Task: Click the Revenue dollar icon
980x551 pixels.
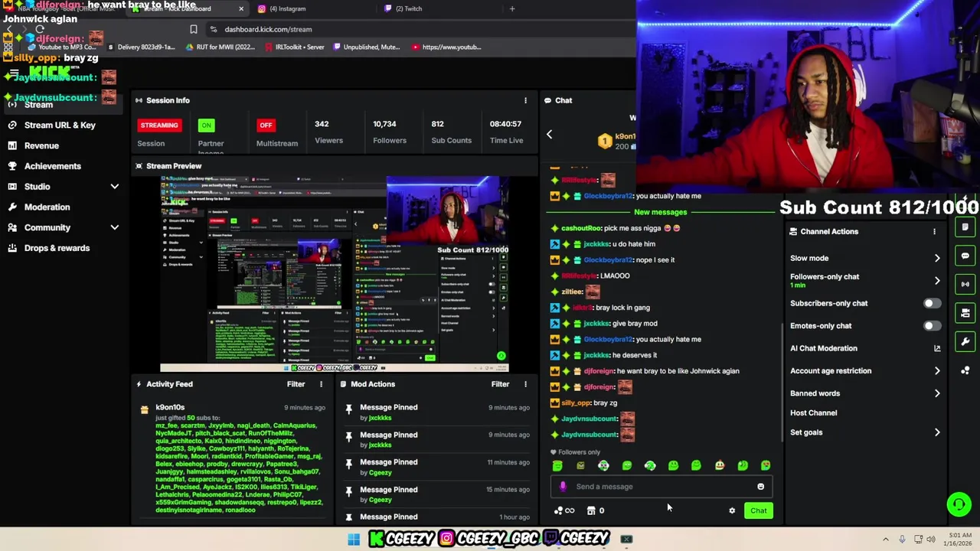Action: point(12,145)
